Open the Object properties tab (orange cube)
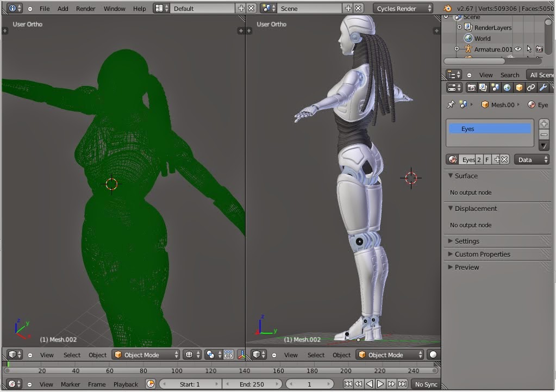This screenshot has height=392, width=556. (519, 88)
